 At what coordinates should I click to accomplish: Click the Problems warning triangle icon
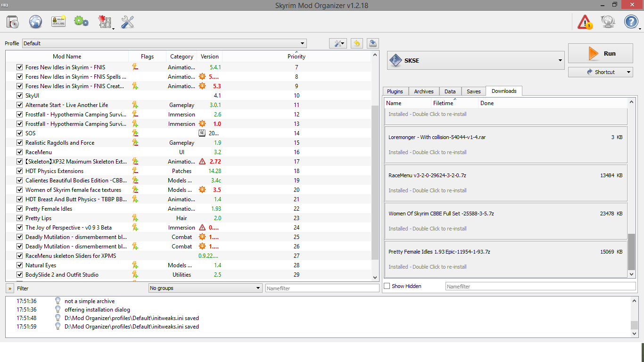pos(585,22)
